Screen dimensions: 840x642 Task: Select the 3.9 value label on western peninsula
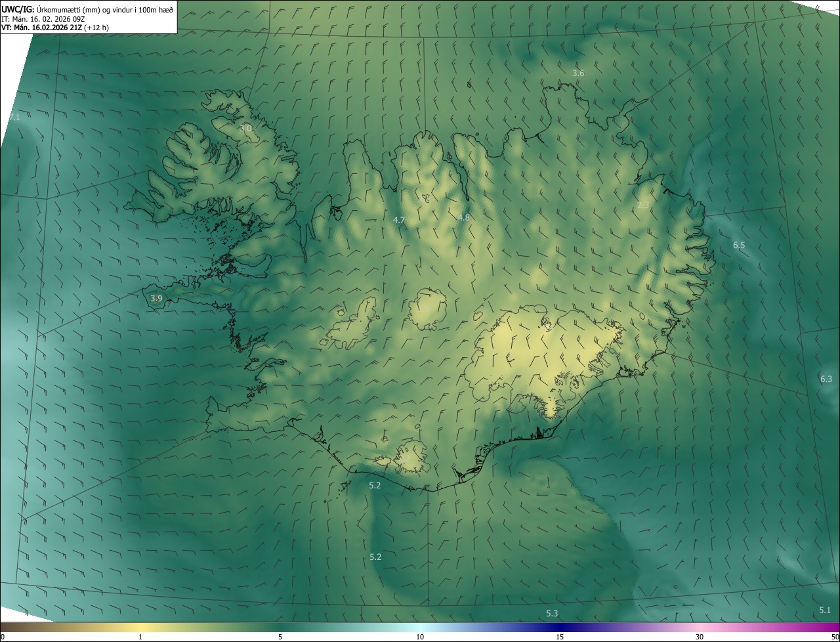(x=156, y=299)
